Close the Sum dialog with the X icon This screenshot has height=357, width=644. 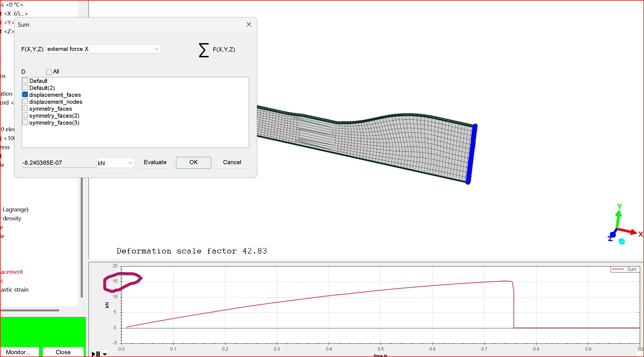249,24
